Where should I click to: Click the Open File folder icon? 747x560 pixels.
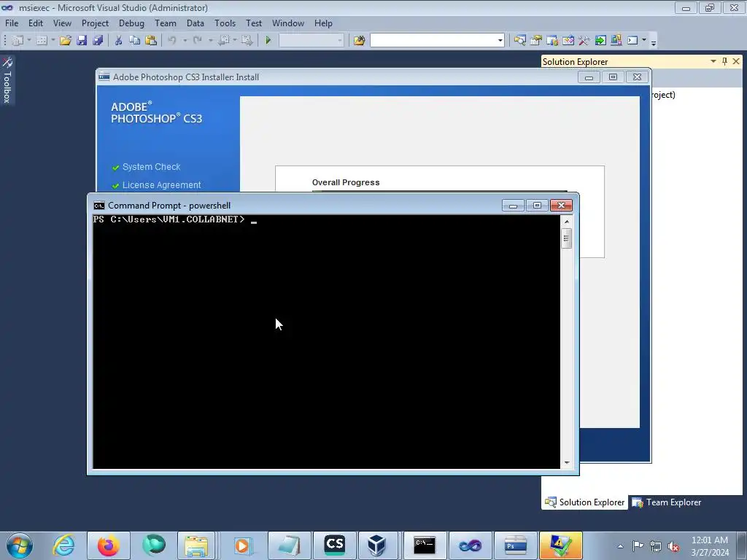tap(65, 41)
